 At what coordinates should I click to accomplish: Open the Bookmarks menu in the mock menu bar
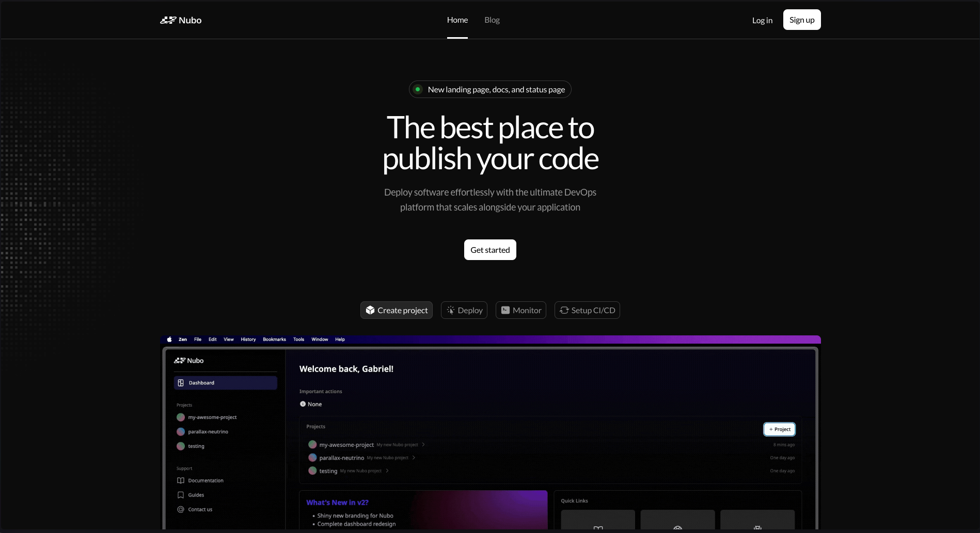[274, 339]
